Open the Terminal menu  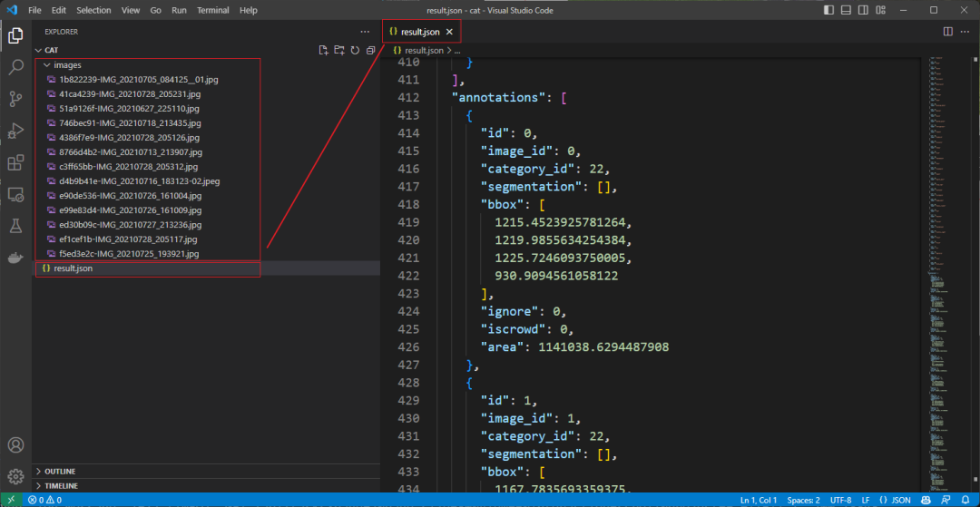(213, 11)
